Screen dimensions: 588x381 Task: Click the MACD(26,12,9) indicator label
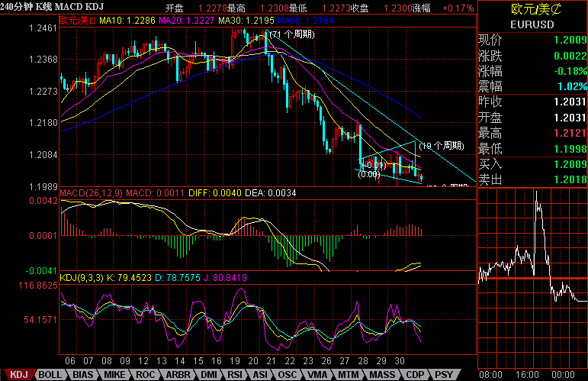[91, 193]
